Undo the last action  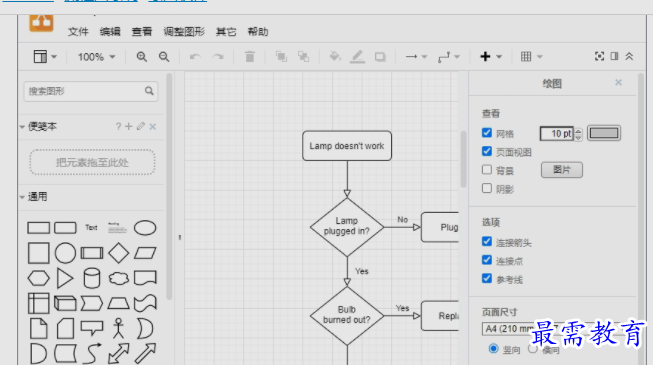coord(195,57)
